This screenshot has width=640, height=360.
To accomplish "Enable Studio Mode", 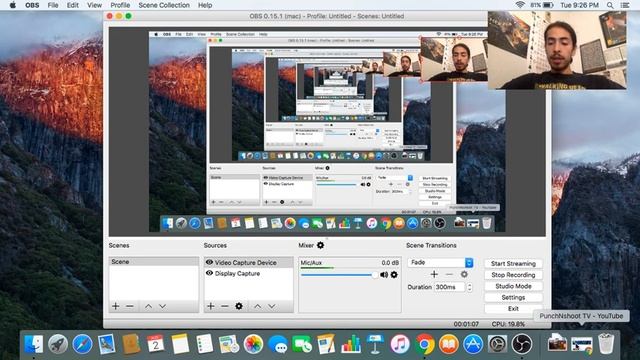I will (x=513, y=286).
